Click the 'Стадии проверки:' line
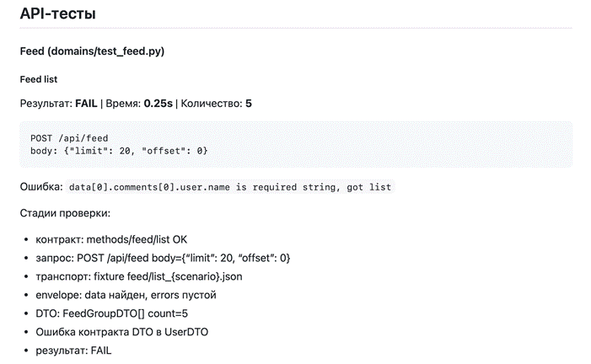 (x=65, y=213)
